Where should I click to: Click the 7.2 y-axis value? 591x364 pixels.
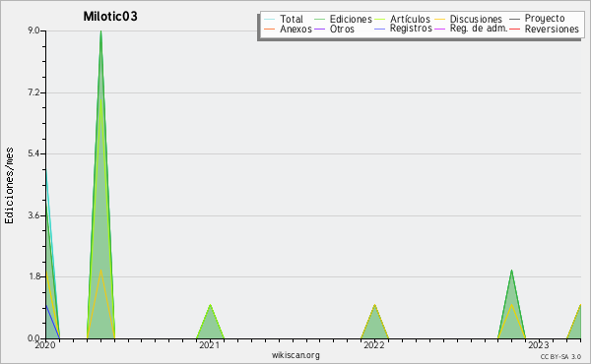click(x=33, y=92)
